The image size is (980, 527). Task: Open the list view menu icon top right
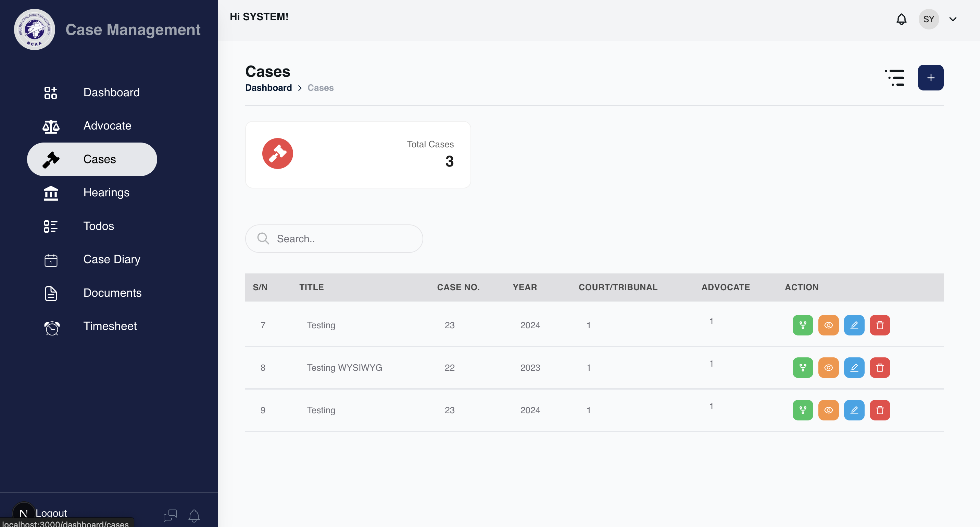pyautogui.click(x=895, y=77)
